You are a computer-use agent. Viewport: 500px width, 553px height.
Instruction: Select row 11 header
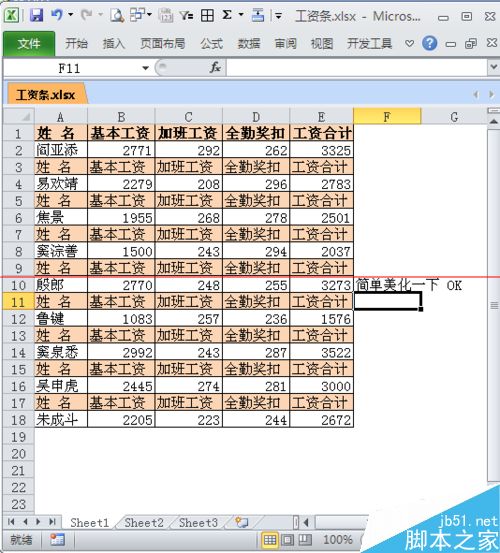click(19, 302)
